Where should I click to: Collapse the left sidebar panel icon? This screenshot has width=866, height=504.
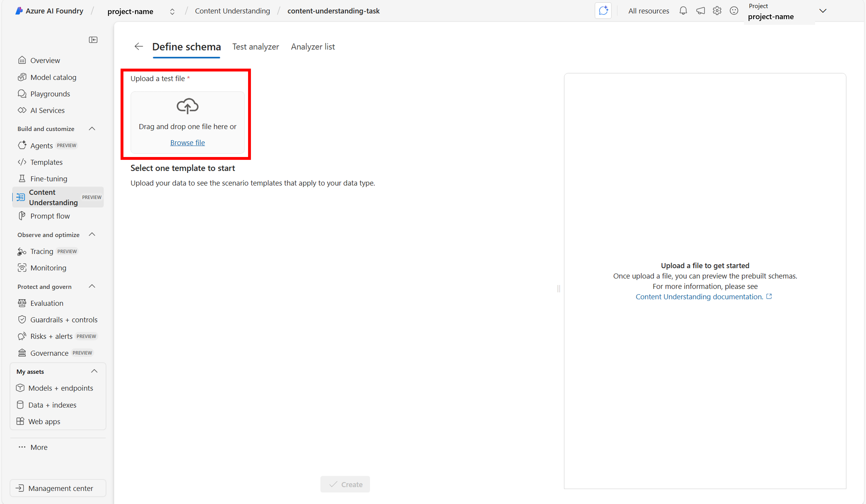93,40
